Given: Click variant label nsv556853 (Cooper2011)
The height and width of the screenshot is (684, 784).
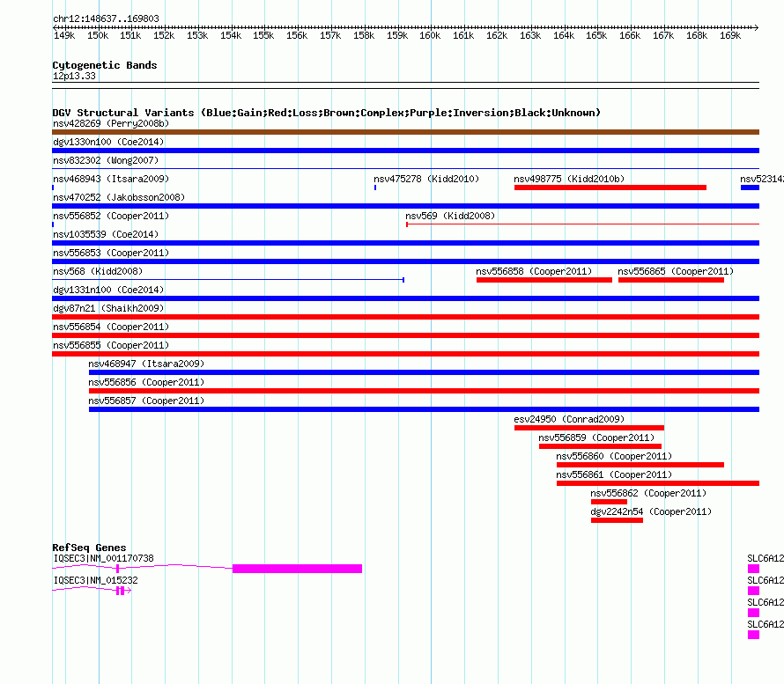Looking at the screenshot, I should coord(111,253).
